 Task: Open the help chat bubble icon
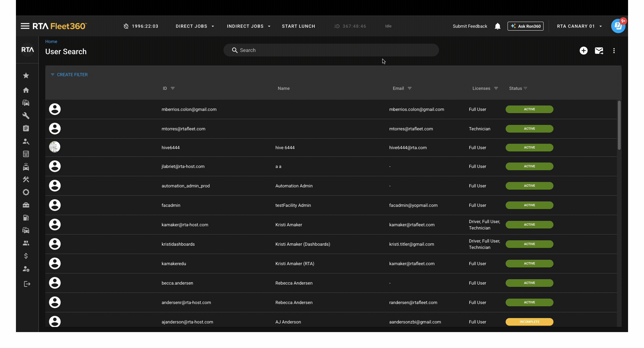618,26
